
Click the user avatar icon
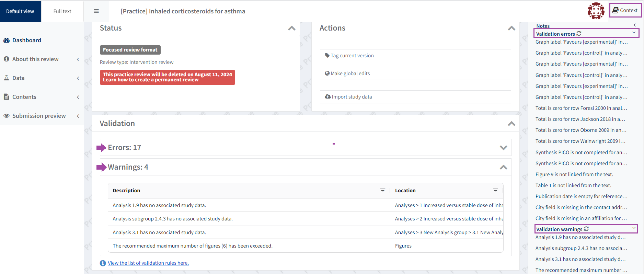[596, 11]
